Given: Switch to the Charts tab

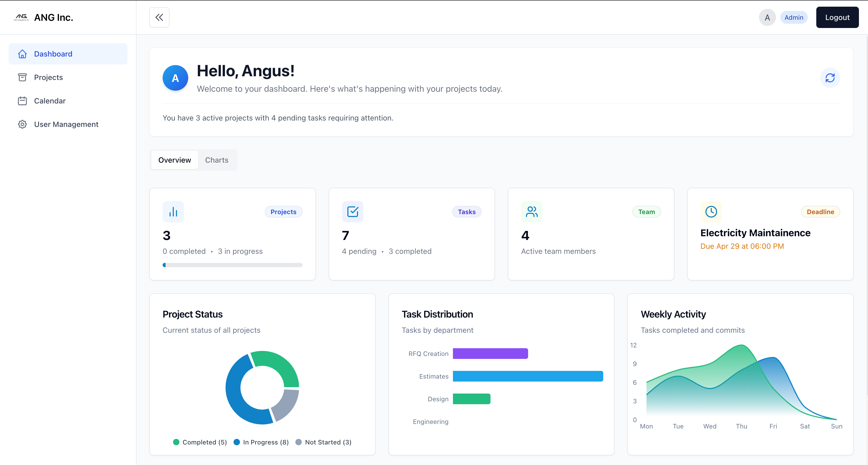Looking at the screenshot, I should 217,160.
